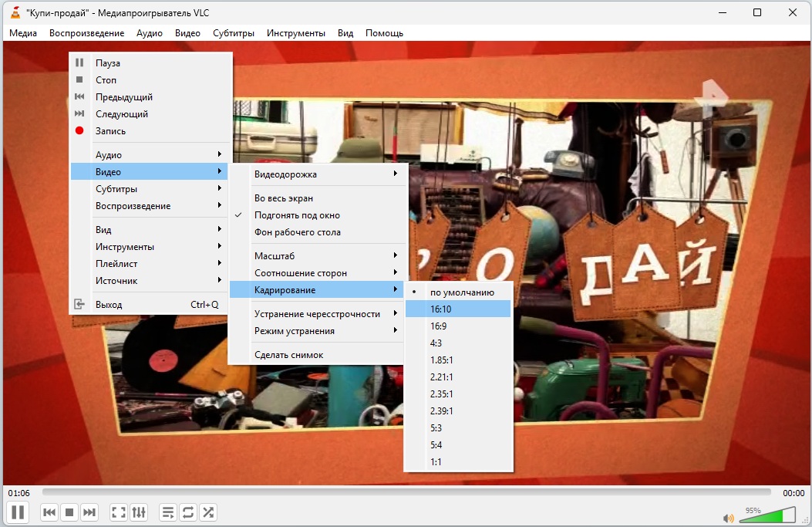The height and width of the screenshot is (527, 812).
Task: Choose 16:9 crop ratio
Action: click(x=438, y=326)
